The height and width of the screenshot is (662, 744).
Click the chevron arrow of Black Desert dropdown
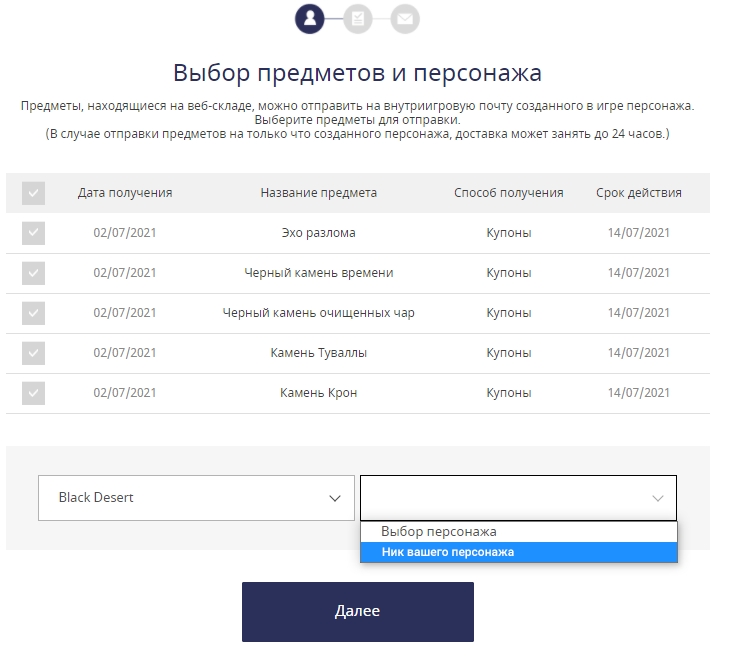click(x=335, y=498)
